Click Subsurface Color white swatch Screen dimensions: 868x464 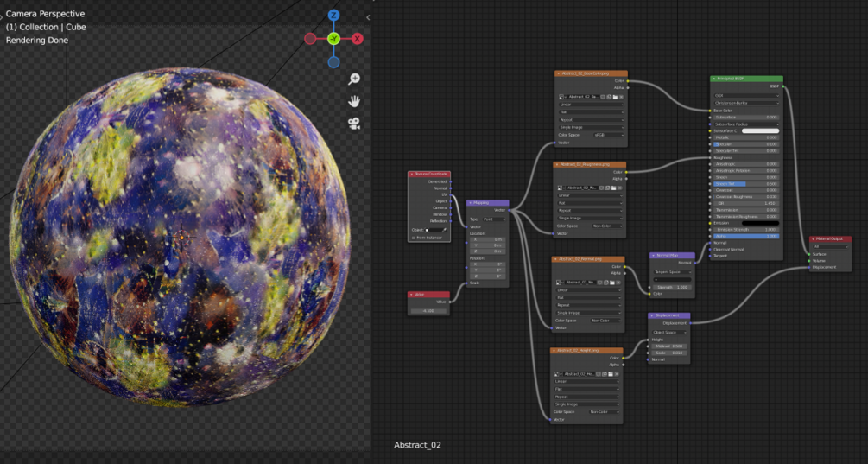(761, 131)
